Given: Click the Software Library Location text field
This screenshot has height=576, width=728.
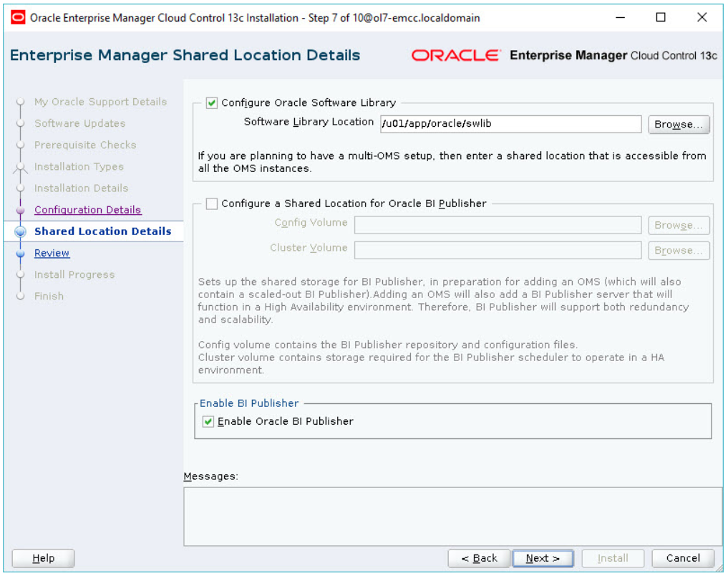Looking at the screenshot, I should (x=510, y=124).
